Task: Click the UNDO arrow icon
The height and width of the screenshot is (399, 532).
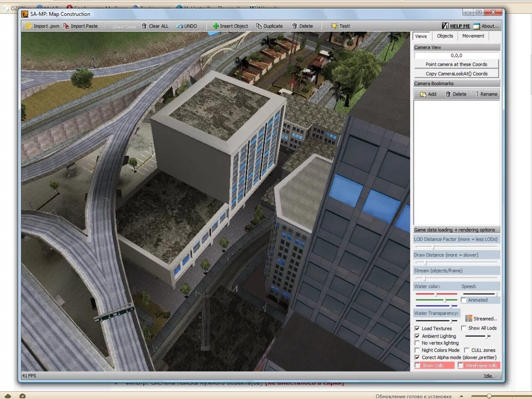Action: pos(180,26)
